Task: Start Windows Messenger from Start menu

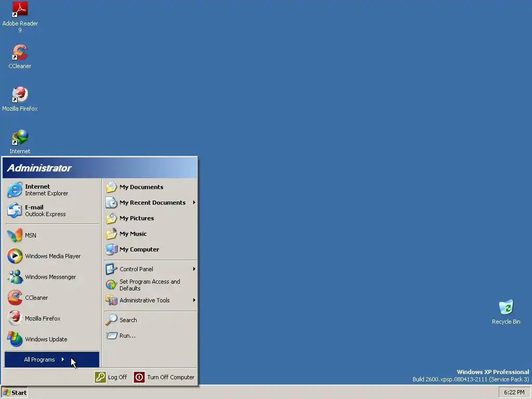Action: [x=52, y=277]
